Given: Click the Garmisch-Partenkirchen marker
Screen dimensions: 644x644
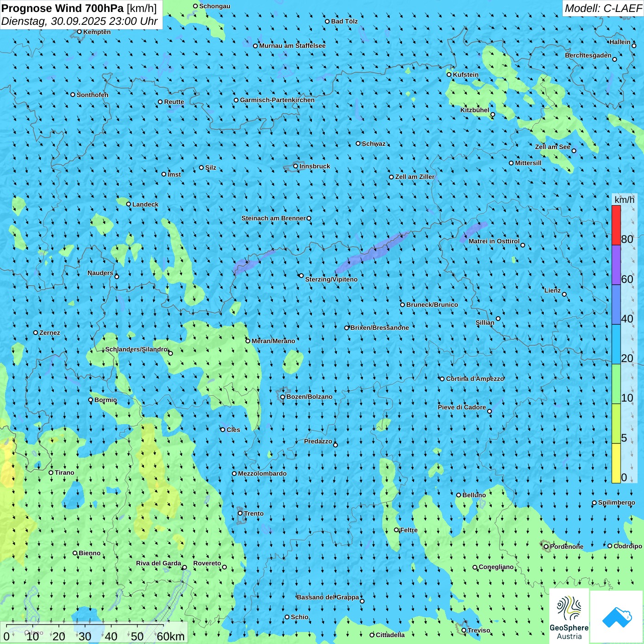Looking at the screenshot, I should [x=236, y=100].
